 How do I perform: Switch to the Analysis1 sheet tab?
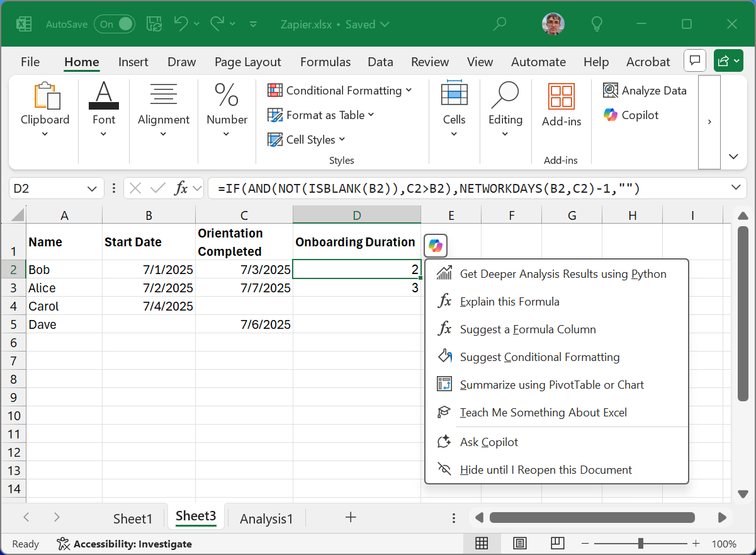(x=266, y=518)
